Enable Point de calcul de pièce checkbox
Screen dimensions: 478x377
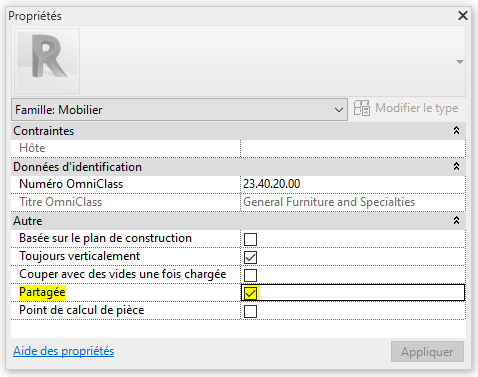(250, 311)
